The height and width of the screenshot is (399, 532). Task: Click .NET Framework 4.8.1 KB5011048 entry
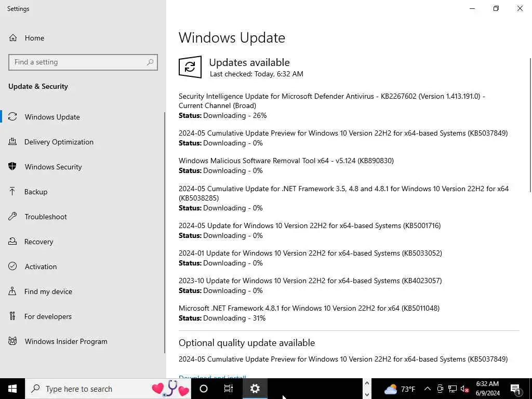309,308
